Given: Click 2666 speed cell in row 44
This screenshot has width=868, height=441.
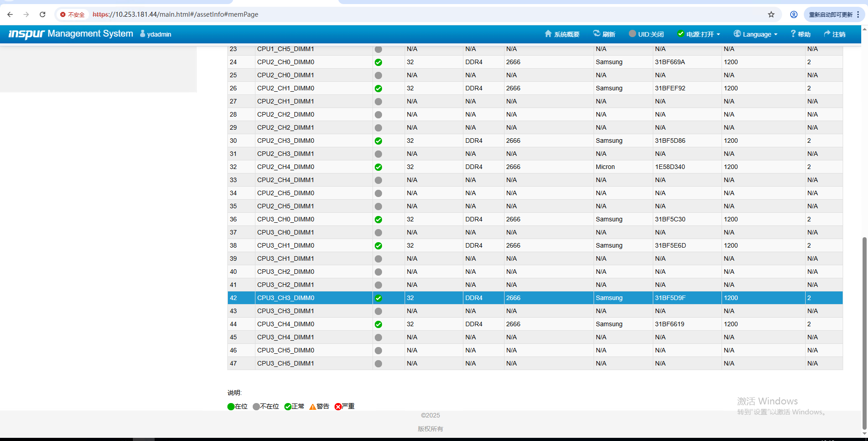Looking at the screenshot, I should pos(513,324).
